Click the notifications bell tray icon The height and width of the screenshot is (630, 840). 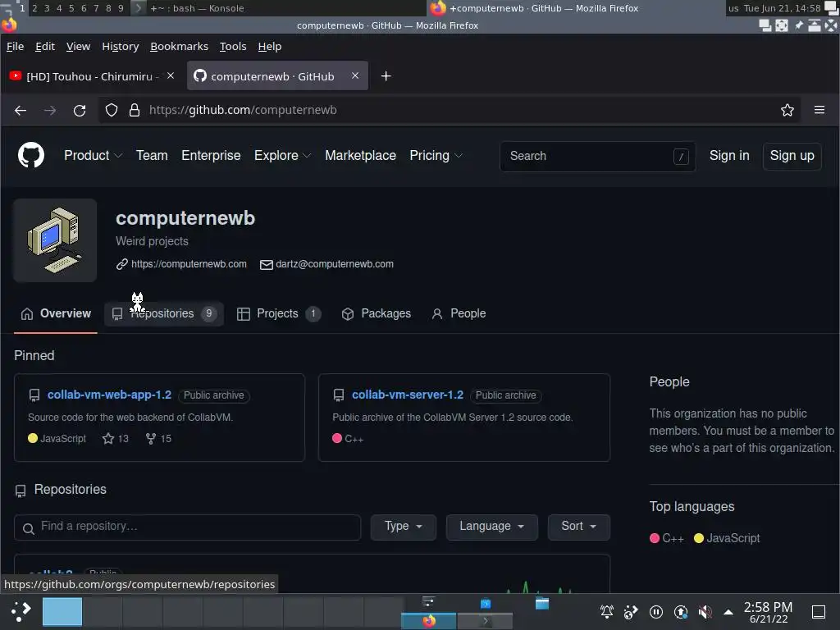[x=606, y=612]
